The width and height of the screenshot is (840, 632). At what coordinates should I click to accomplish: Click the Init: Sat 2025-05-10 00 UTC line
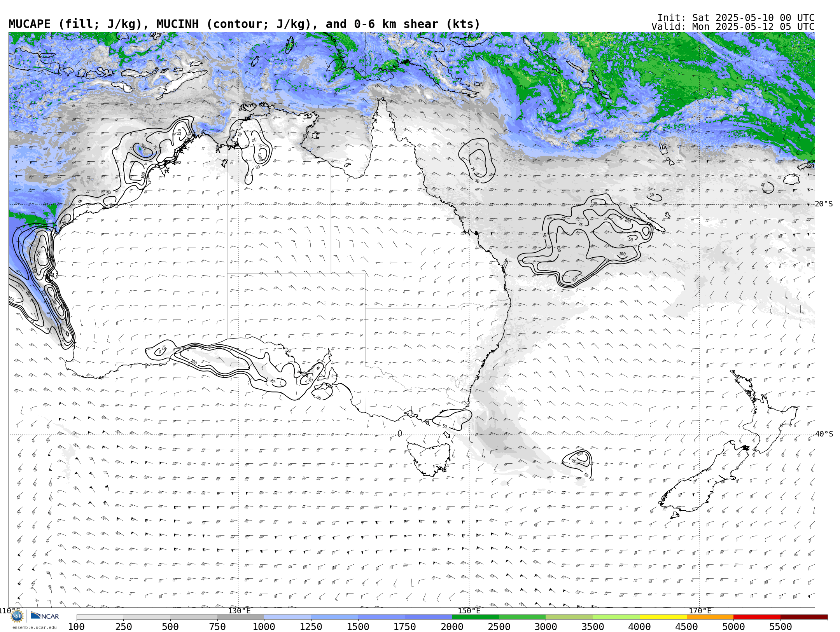coord(736,18)
